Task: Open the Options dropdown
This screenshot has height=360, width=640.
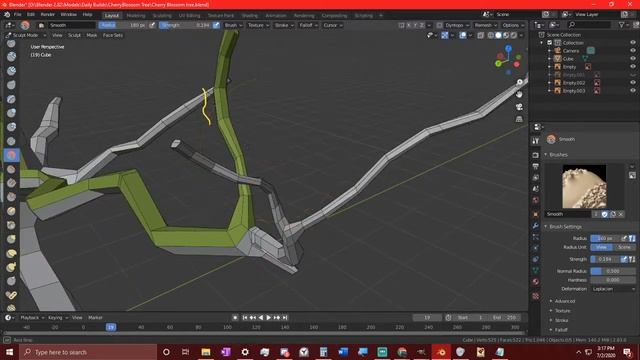Action: pos(513,25)
